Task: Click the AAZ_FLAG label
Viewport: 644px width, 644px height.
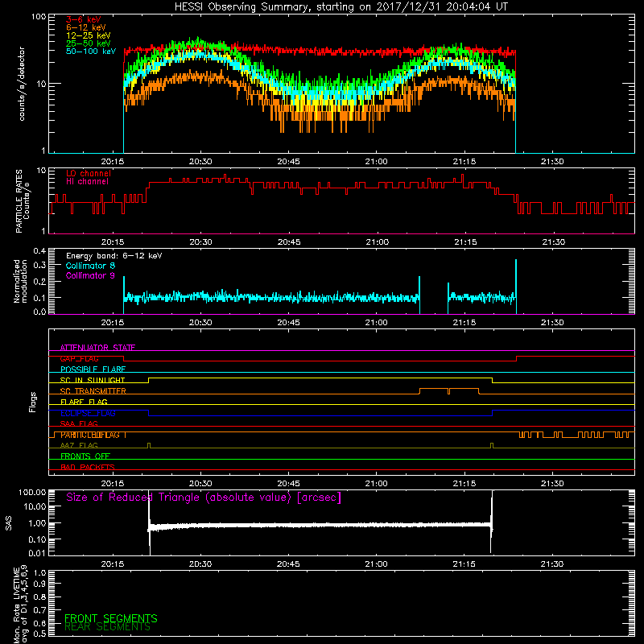Action: tap(79, 445)
